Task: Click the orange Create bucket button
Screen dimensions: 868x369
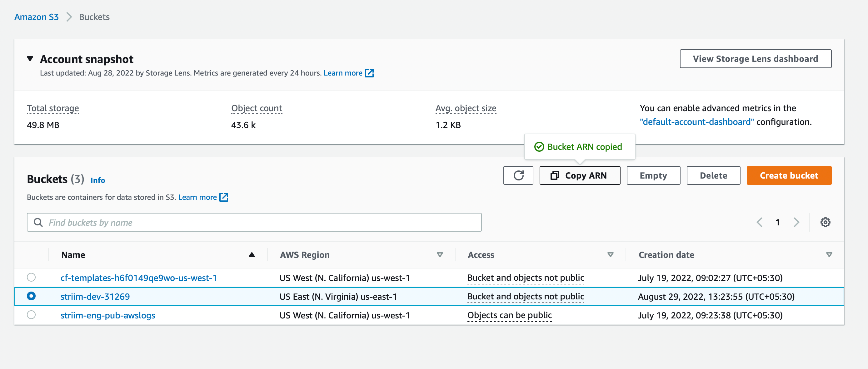Action: point(788,175)
